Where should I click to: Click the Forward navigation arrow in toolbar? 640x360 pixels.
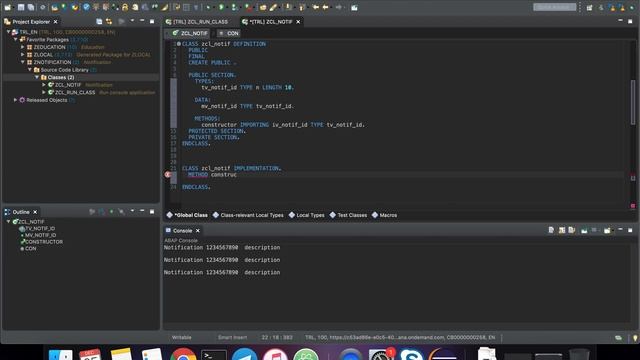point(338,7)
